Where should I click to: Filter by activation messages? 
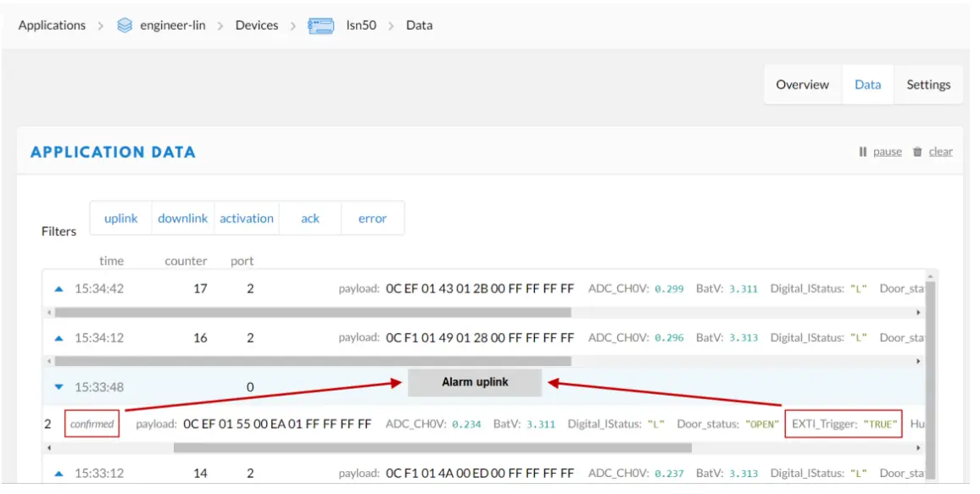[246, 219]
